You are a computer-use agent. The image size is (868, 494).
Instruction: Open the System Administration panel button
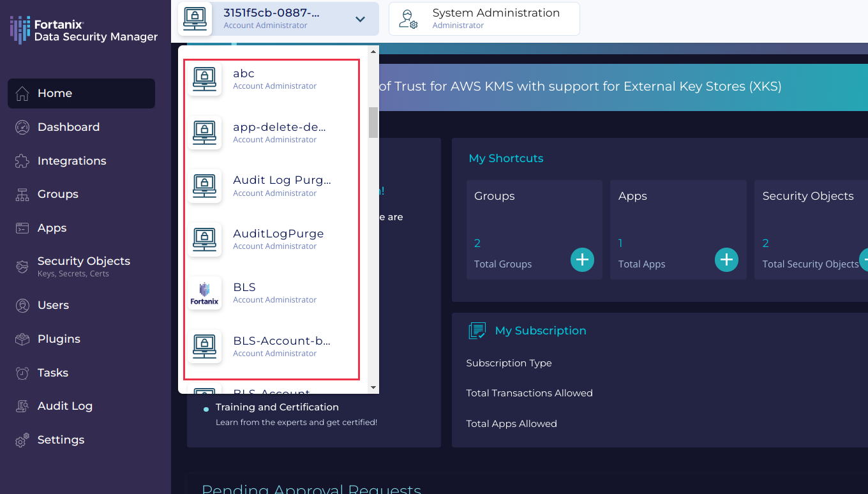pyautogui.click(x=484, y=19)
